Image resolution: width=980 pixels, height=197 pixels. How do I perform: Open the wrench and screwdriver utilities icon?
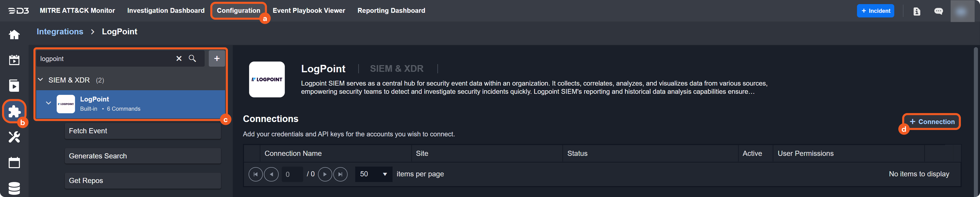tap(14, 137)
